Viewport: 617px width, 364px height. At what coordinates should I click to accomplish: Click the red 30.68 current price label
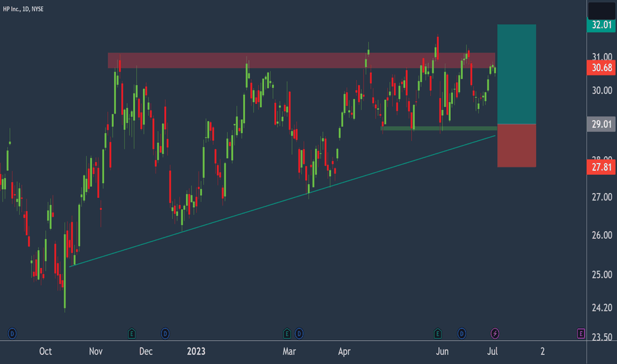coord(601,68)
